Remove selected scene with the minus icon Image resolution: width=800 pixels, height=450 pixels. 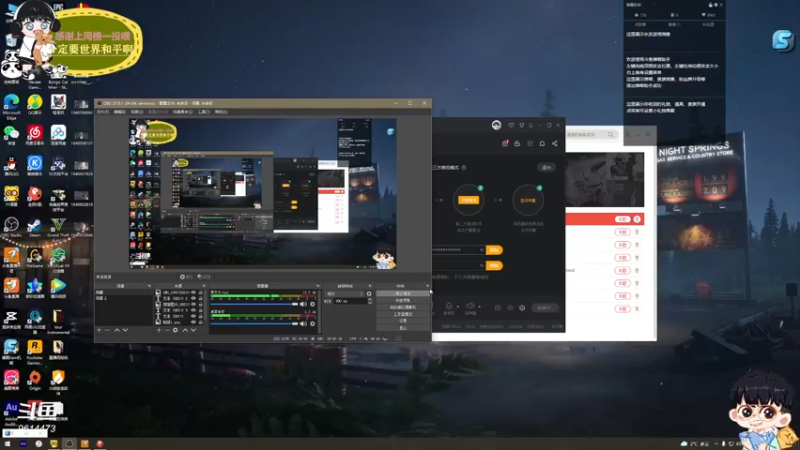click(x=107, y=330)
